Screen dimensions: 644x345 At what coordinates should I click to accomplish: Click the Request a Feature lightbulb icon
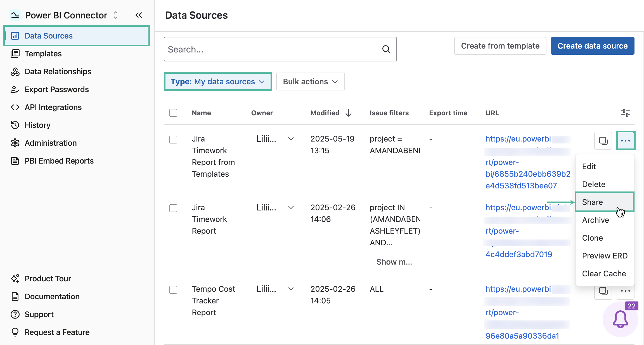click(15, 332)
